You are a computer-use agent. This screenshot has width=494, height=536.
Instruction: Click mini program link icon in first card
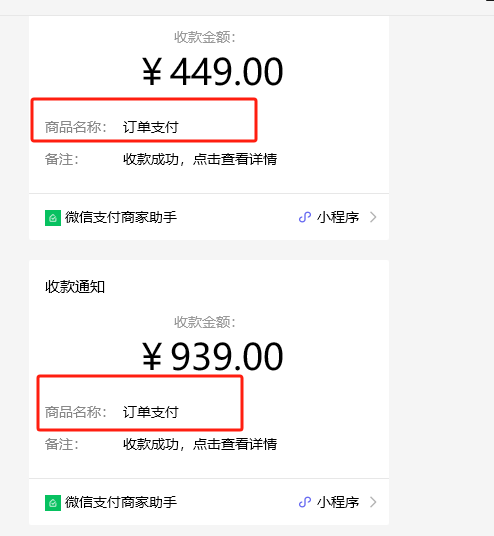305,217
